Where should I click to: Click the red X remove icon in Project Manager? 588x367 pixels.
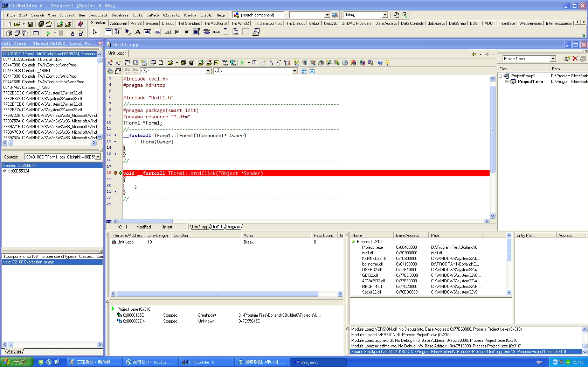coord(575,59)
